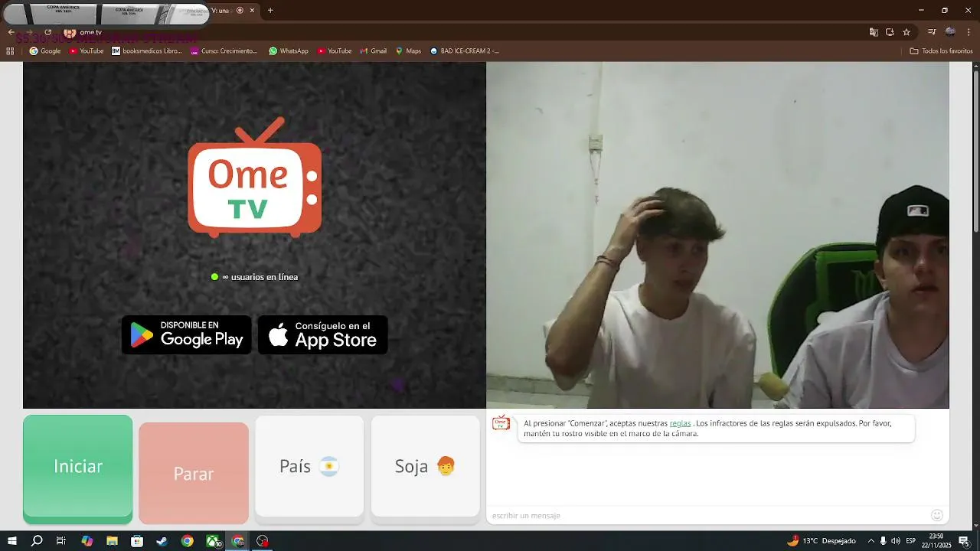Open the Curso: Crecimiento bookmark
Image resolution: width=980 pixels, height=551 pixels.
tap(224, 51)
